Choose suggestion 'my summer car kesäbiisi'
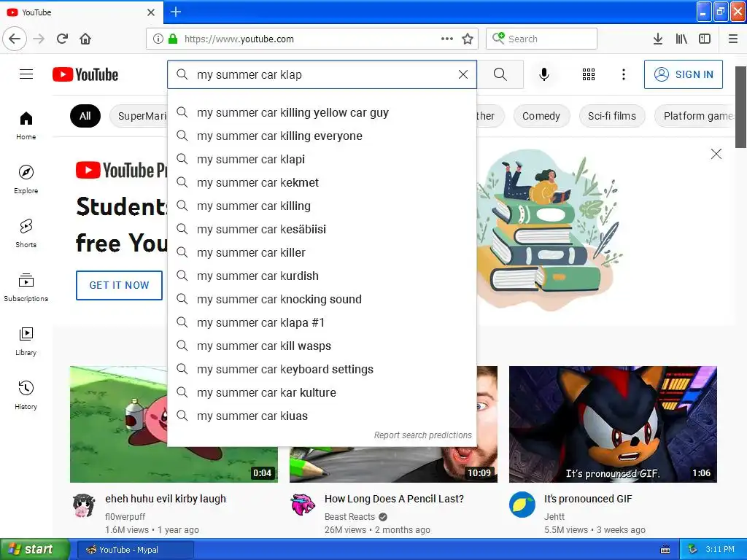 tap(322, 230)
